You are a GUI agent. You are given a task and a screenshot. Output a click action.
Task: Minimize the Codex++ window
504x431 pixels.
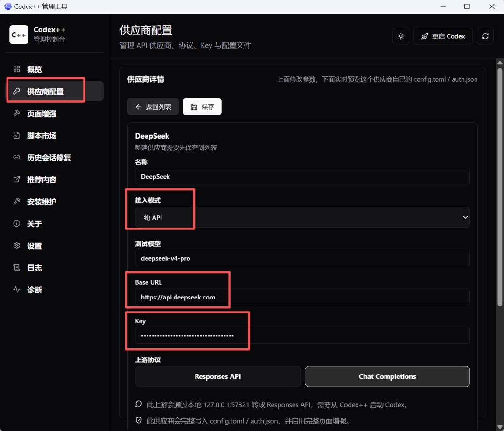click(x=443, y=7)
